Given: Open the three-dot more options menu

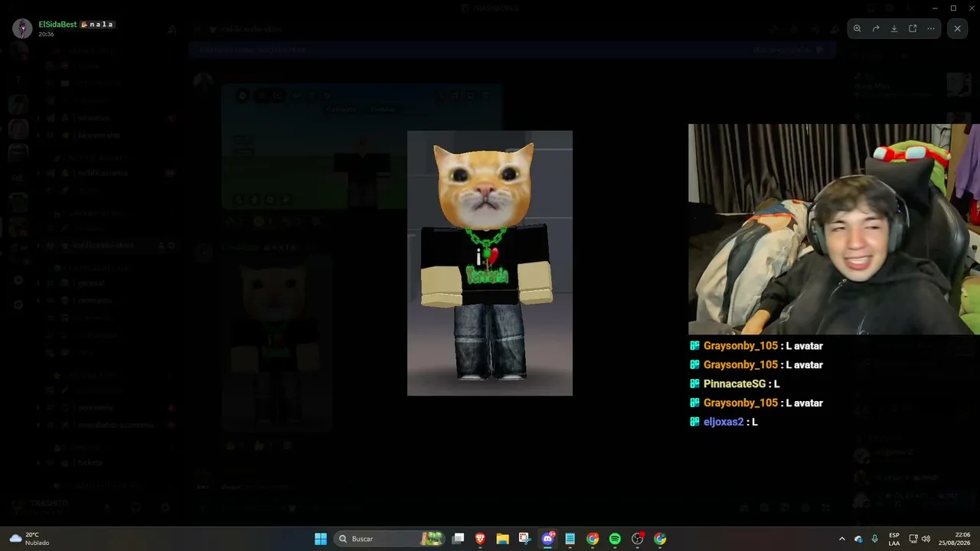Looking at the screenshot, I should click(931, 28).
